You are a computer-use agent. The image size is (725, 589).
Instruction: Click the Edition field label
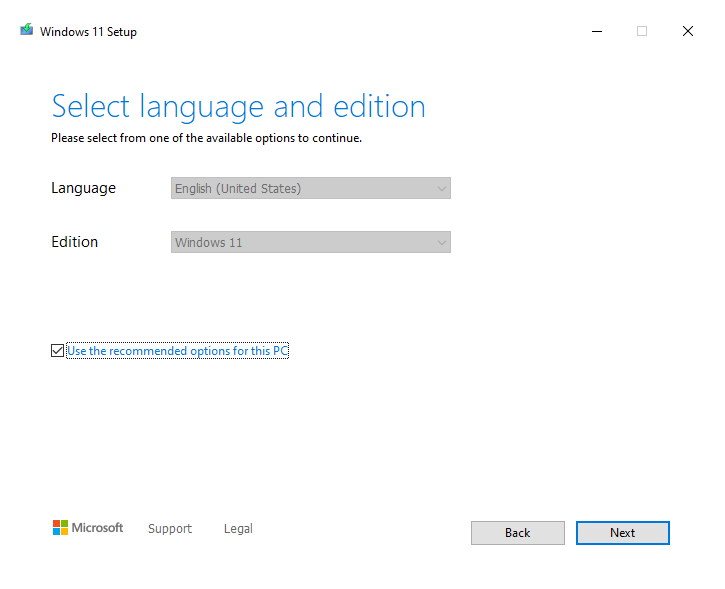[74, 242]
